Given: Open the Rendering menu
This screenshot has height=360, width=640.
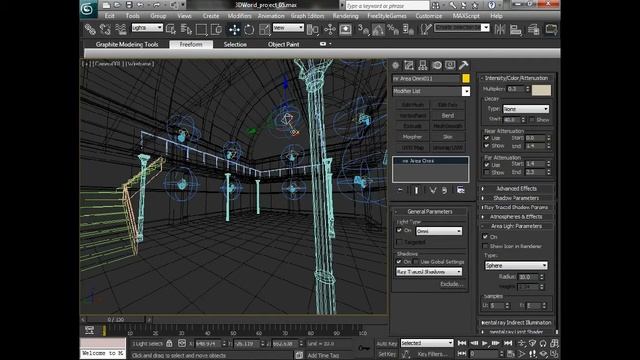Looking at the screenshot, I should [x=345, y=16].
